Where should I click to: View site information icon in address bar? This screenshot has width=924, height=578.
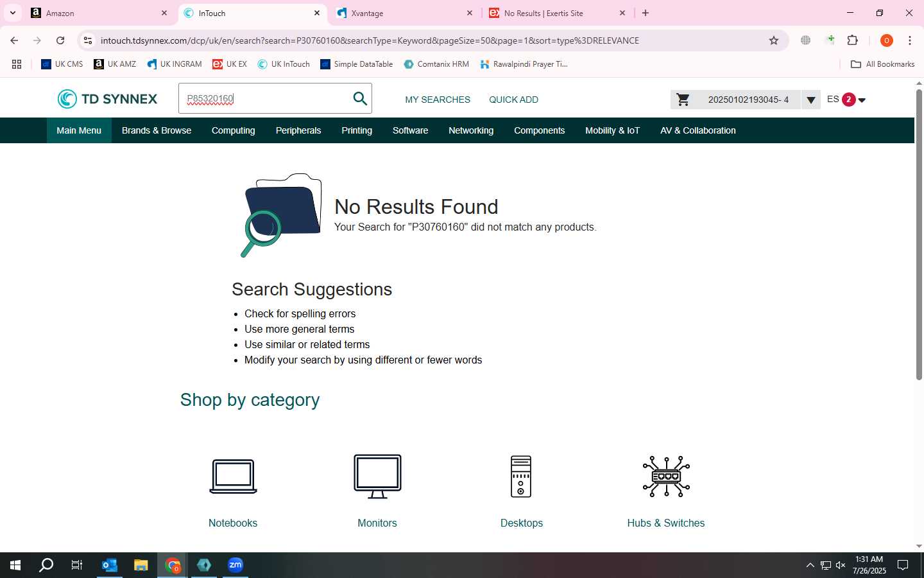click(88, 40)
